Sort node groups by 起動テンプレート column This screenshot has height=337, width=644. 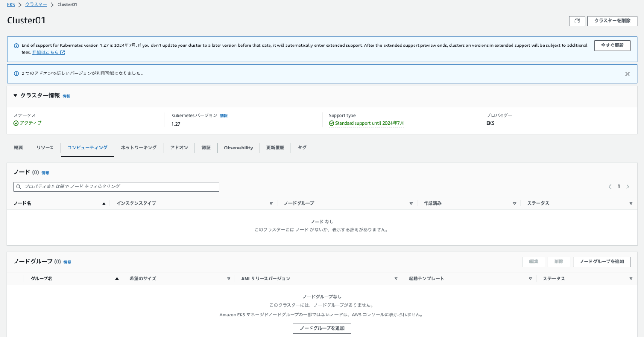(x=530, y=279)
